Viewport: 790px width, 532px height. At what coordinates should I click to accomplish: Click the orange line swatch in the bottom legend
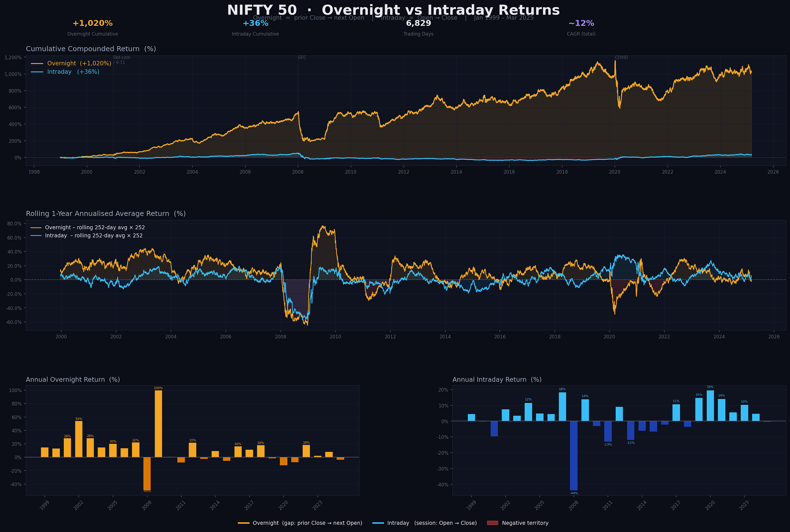tap(243, 523)
